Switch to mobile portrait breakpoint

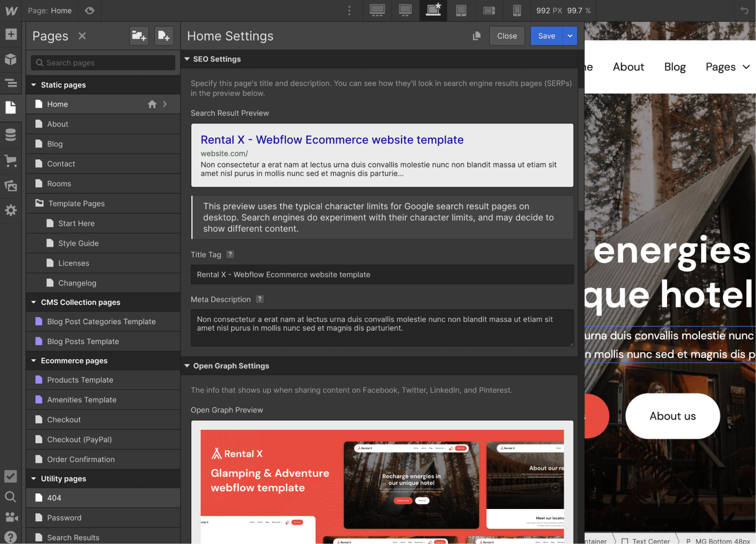click(517, 10)
